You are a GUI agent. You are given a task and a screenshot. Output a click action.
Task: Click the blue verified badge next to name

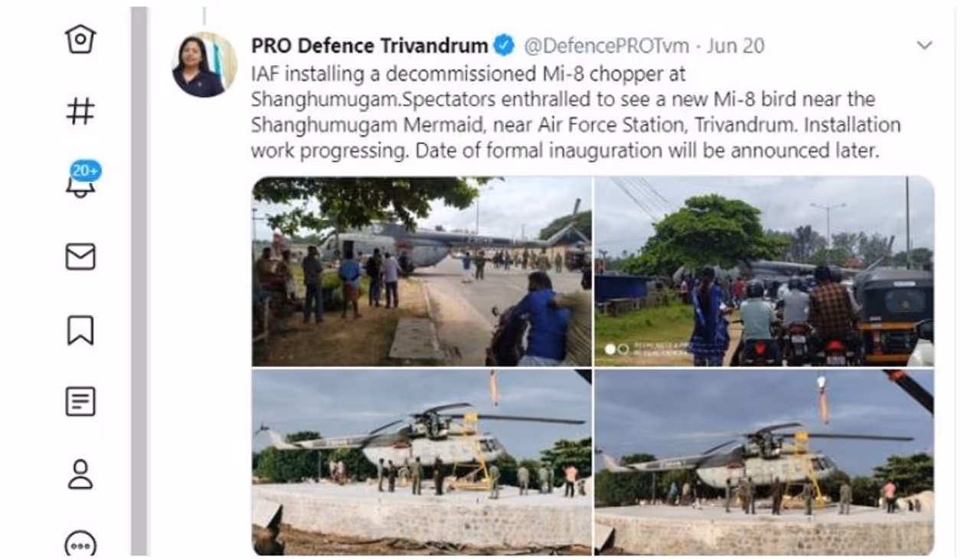click(504, 46)
